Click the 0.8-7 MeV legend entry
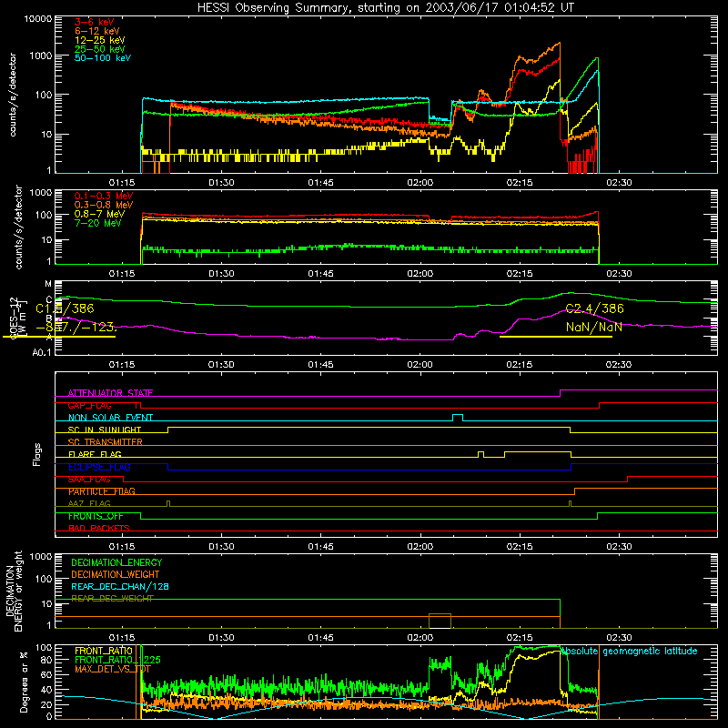The image size is (728, 728). (99, 214)
